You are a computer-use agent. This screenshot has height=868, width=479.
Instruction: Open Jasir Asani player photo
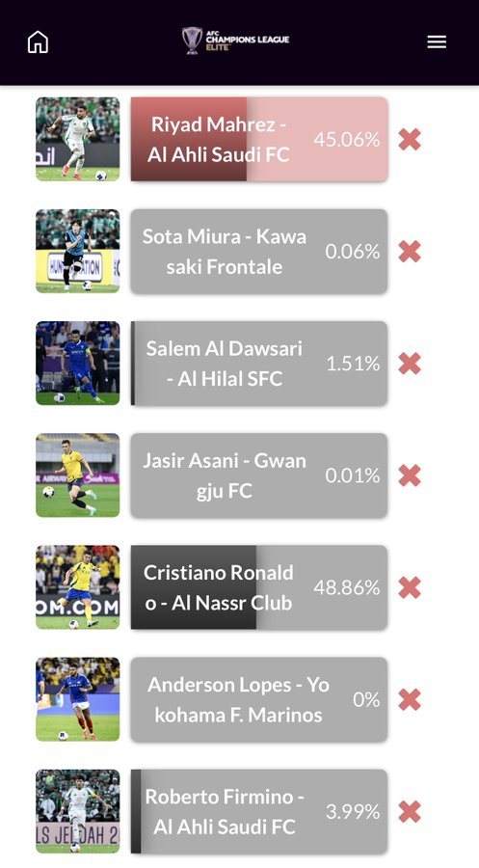point(77,475)
